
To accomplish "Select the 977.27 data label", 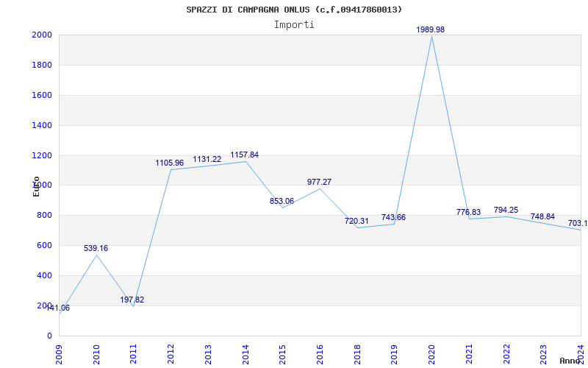I will point(319,182).
